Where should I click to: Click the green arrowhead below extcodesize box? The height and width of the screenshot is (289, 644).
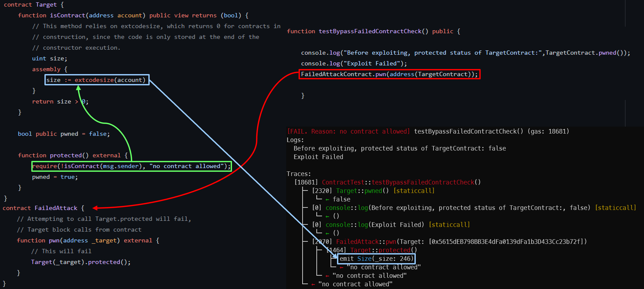coord(79,88)
